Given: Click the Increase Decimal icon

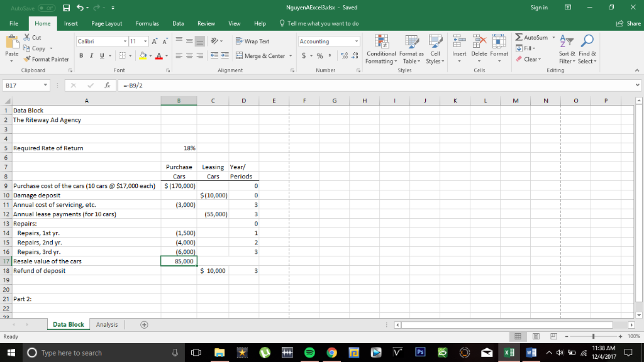Looking at the screenshot, I should (x=343, y=56).
